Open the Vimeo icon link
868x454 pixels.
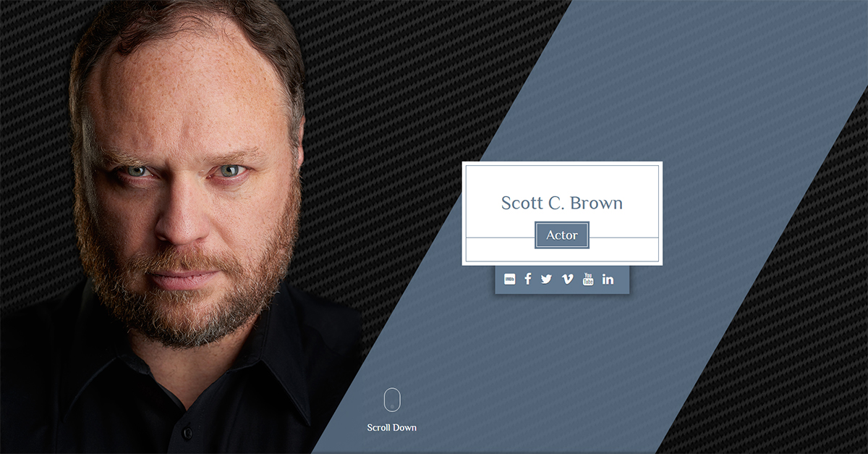click(567, 279)
